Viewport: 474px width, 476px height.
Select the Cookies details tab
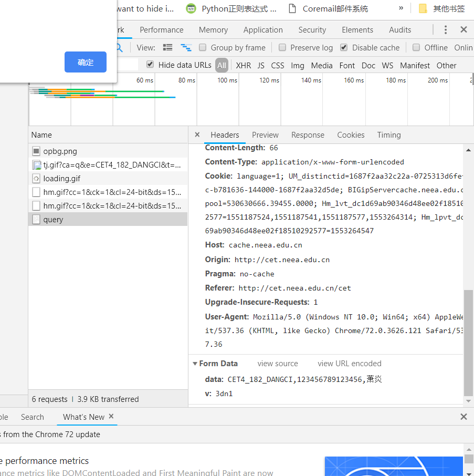point(351,135)
